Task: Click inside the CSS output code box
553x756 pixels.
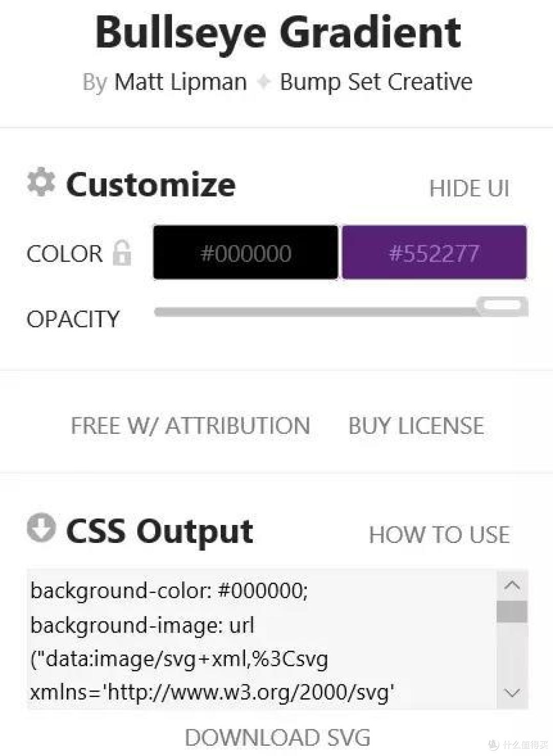Action: pos(262,640)
